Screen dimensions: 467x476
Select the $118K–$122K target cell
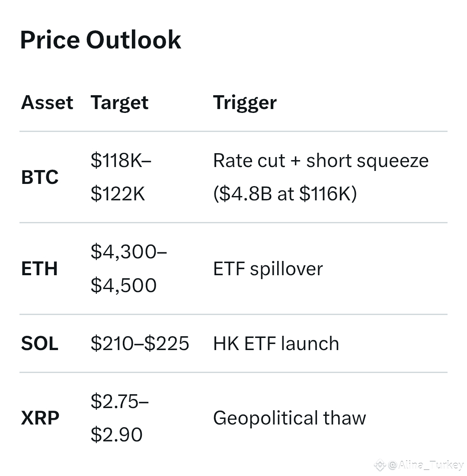coord(121,177)
